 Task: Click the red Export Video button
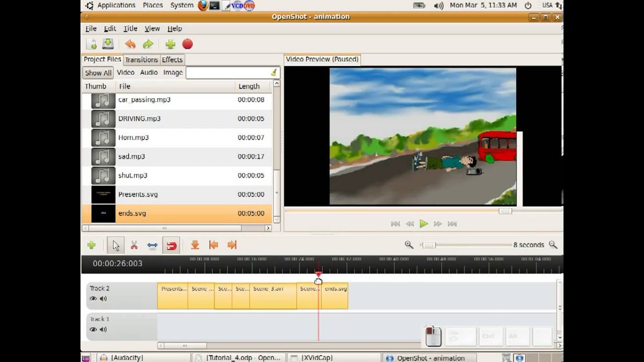[187, 44]
